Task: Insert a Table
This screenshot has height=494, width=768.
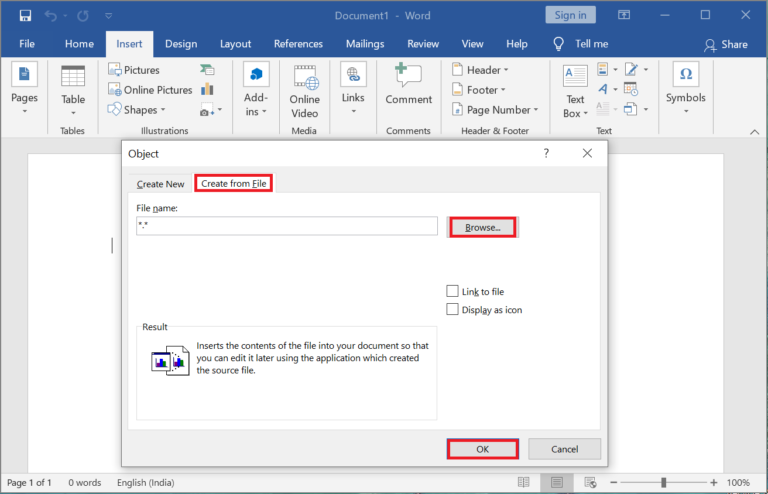Action: (73, 90)
